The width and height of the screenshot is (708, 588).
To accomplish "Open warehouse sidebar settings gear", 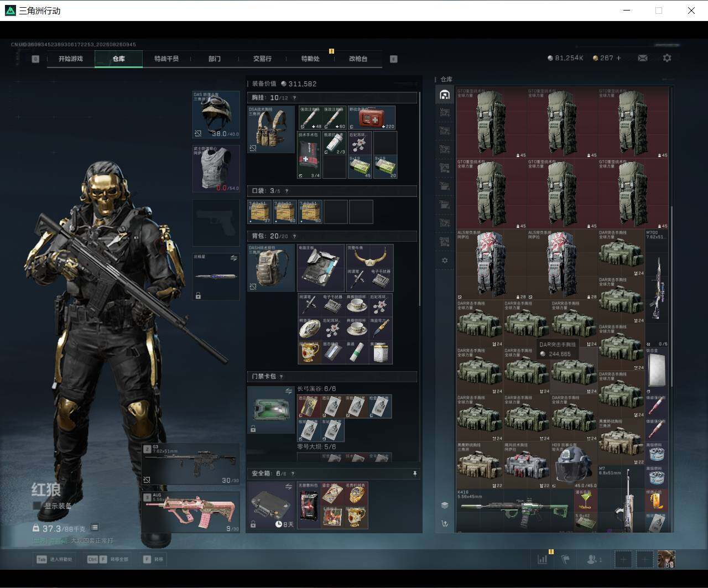I will [445, 260].
